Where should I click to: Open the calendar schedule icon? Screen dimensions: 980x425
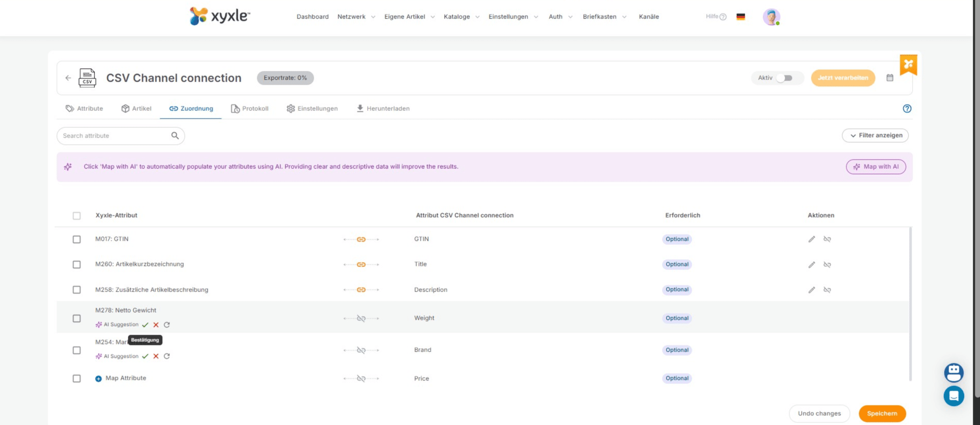(890, 78)
